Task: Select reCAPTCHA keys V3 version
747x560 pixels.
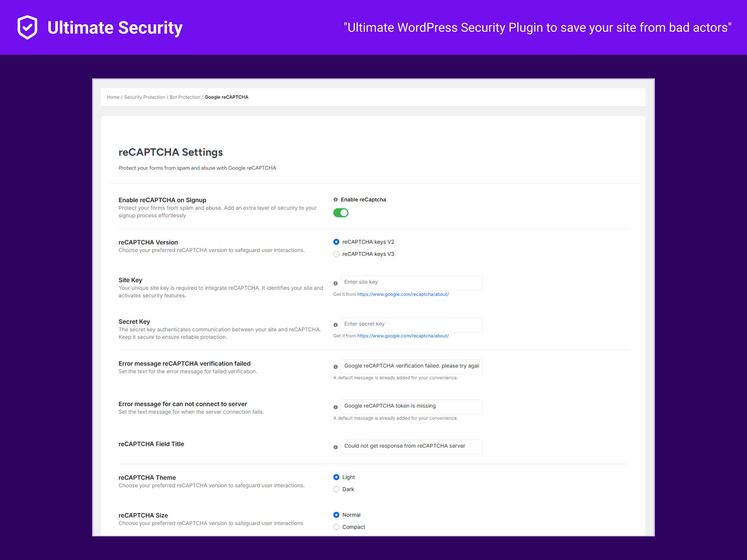Action: pos(336,254)
